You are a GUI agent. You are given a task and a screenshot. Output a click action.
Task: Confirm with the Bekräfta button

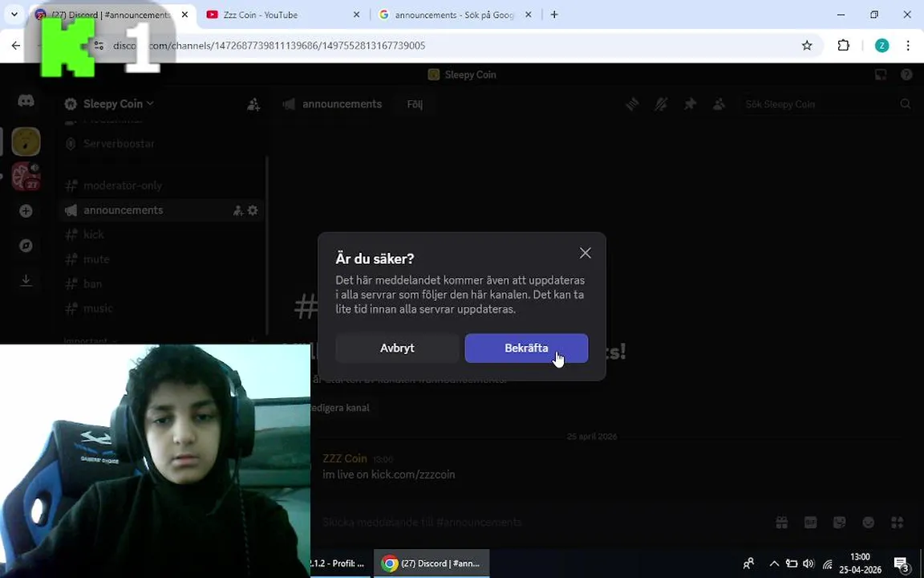[526, 348]
